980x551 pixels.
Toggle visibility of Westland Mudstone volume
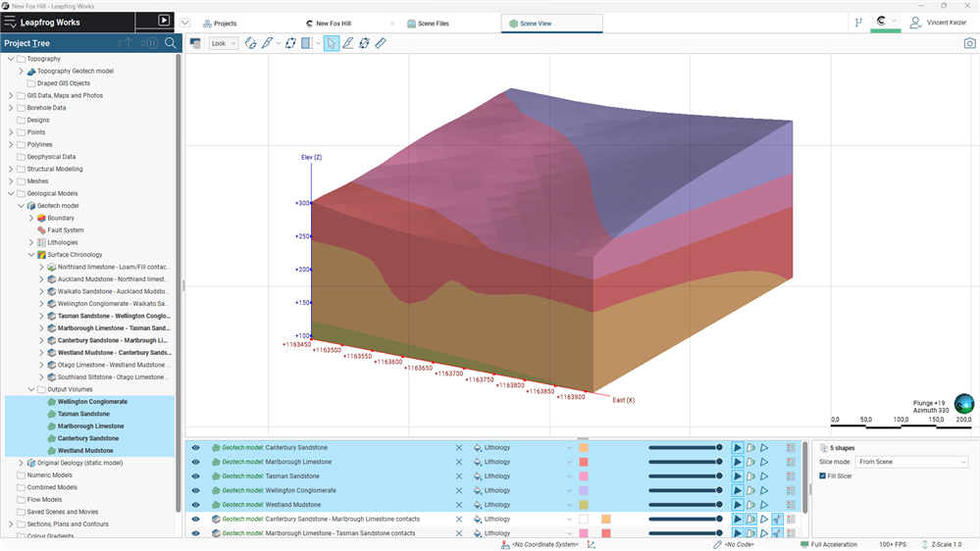click(195, 505)
